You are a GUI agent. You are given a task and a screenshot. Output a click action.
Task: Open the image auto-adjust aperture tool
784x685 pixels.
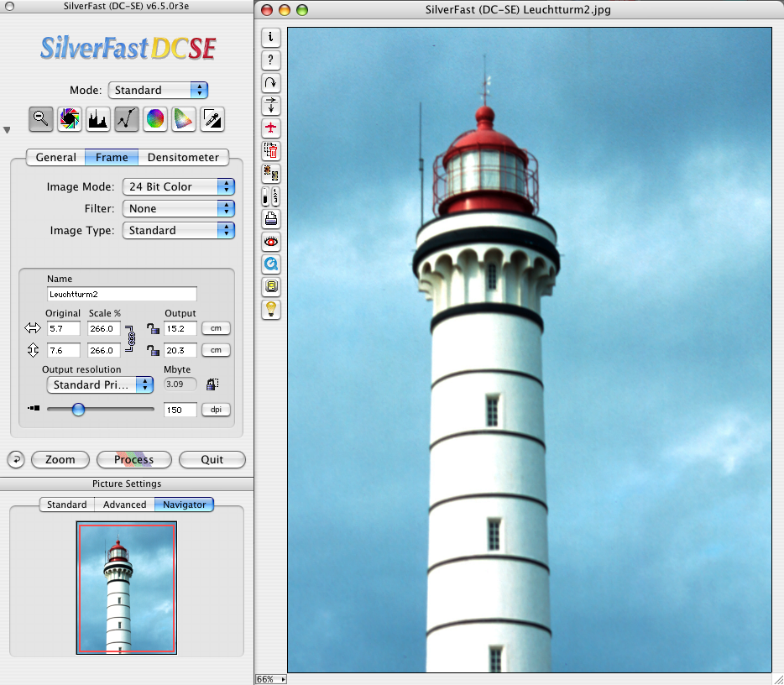pos(69,119)
